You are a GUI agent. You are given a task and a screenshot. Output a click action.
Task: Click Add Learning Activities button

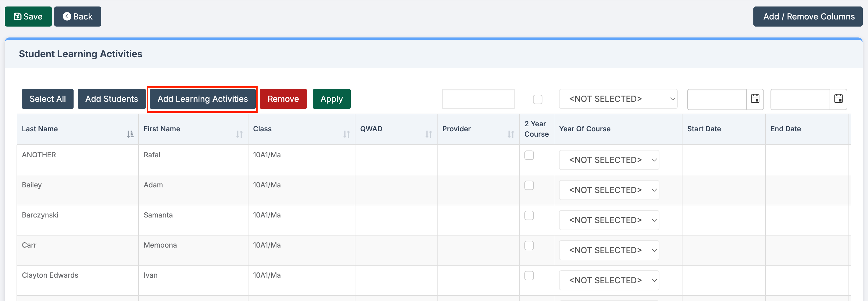click(202, 99)
